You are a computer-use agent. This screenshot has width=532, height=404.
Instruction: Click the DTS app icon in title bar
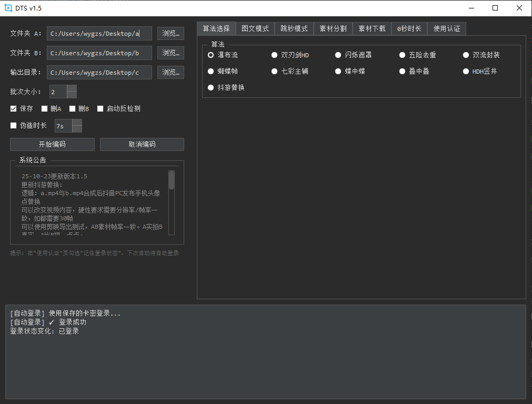click(8, 8)
